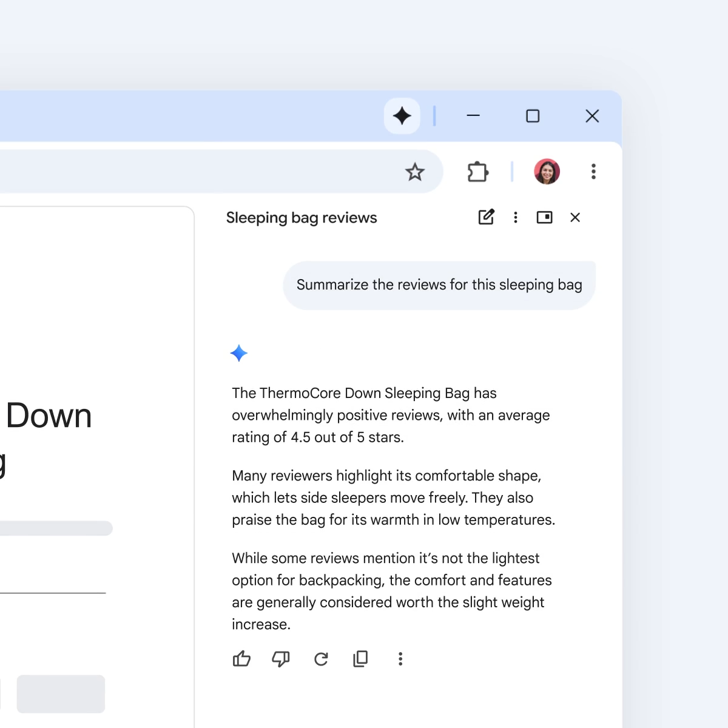Rate the response with thumbs down

pyautogui.click(x=280, y=659)
